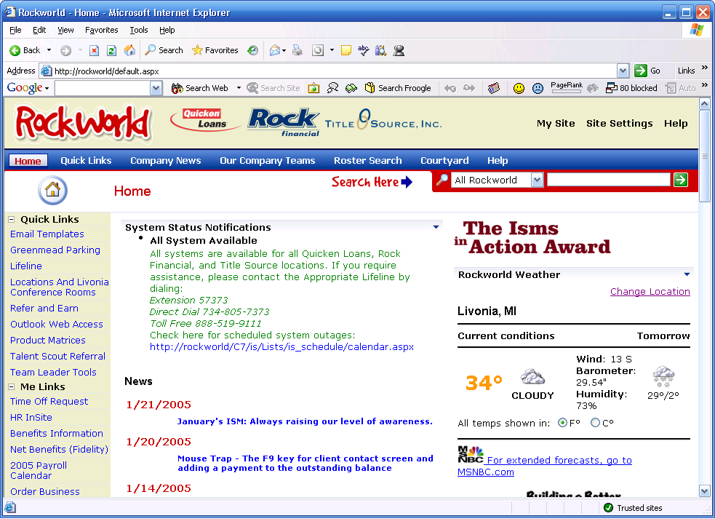Viewport: 715px width, 519px height.
Task: Collapse the Me Links section
Action: pyautogui.click(x=11, y=387)
